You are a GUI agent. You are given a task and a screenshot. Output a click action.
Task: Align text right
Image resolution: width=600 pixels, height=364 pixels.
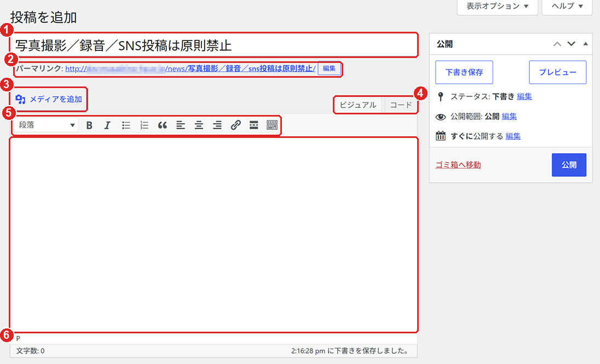click(x=217, y=125)
